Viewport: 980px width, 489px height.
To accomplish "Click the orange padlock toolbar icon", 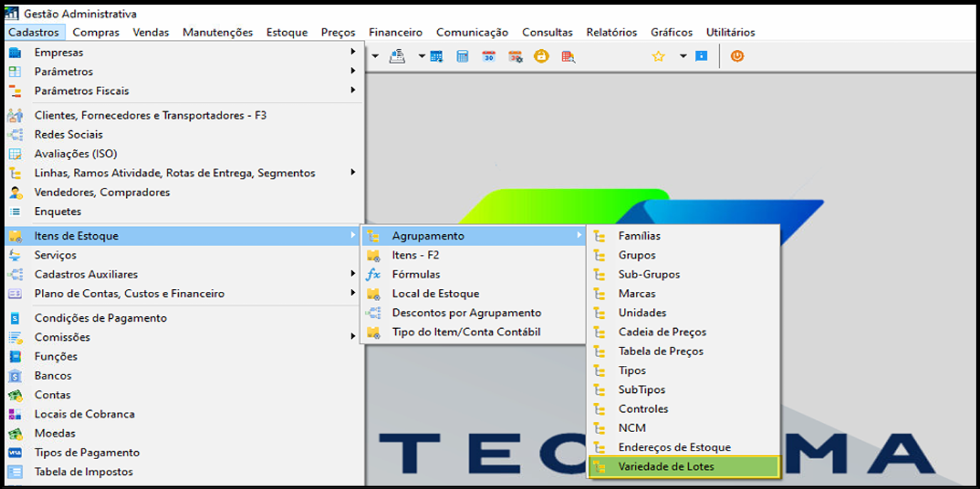I will tap(542, 56).
